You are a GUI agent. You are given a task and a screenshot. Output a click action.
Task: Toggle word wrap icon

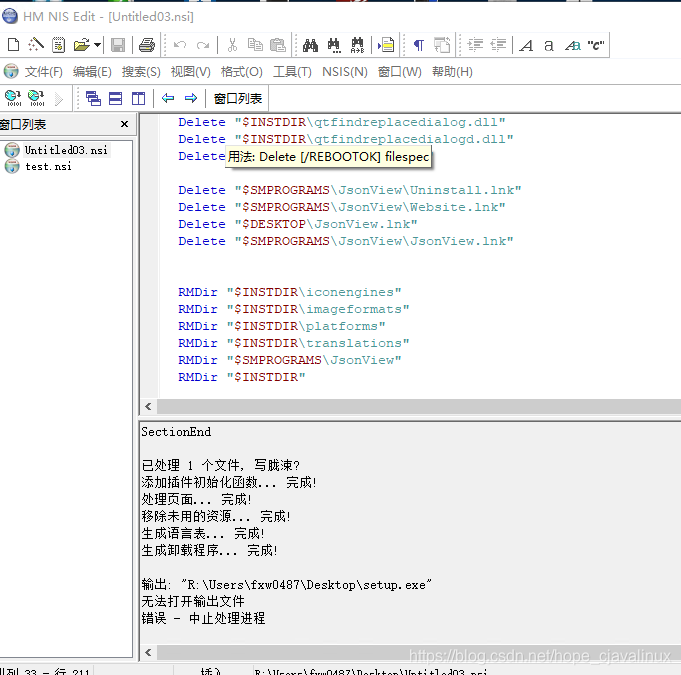point(442,45)
